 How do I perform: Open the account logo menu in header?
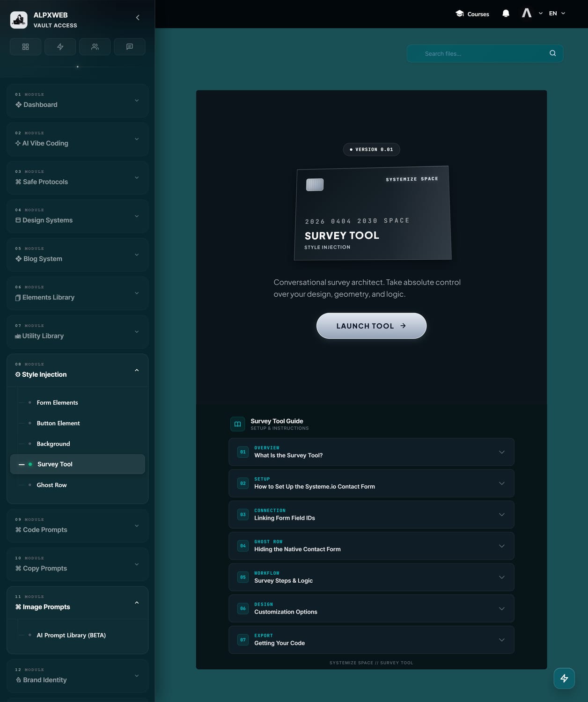[x=527, y=13]
